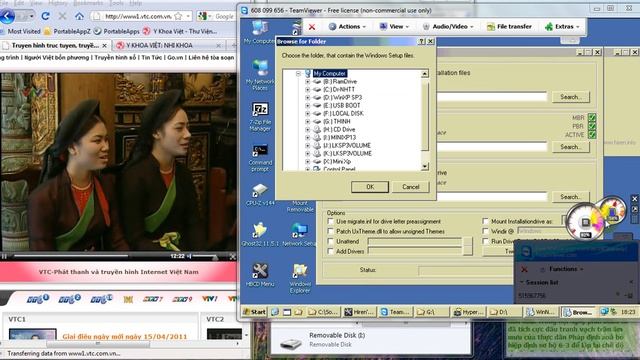Select the first VTC channel logo below video
Screen dimensions: 640x360
point(38,299)
